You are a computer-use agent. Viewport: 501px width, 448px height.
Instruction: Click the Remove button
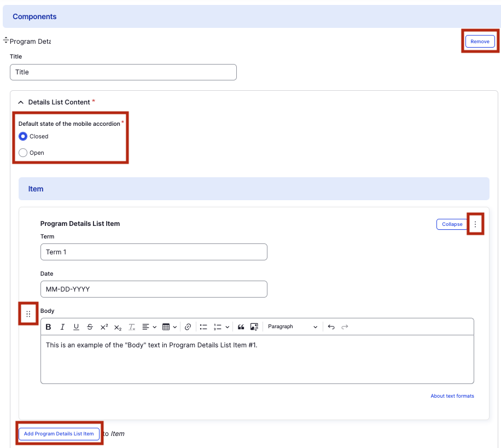pyautogui.click(x=480, y=42)
